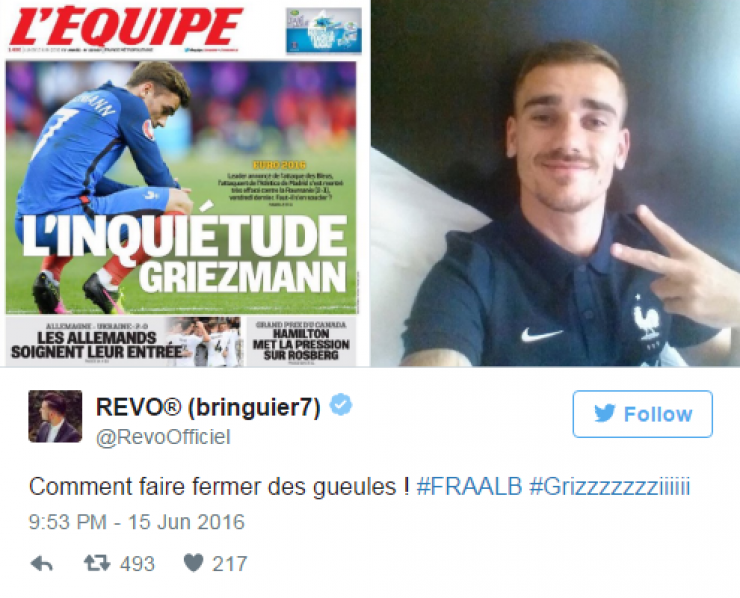Image resolution: width=740 pixels, height=598 pixels.
Task: Click the L'EQUIPE red logo
Action: click(x=126, y=26)
